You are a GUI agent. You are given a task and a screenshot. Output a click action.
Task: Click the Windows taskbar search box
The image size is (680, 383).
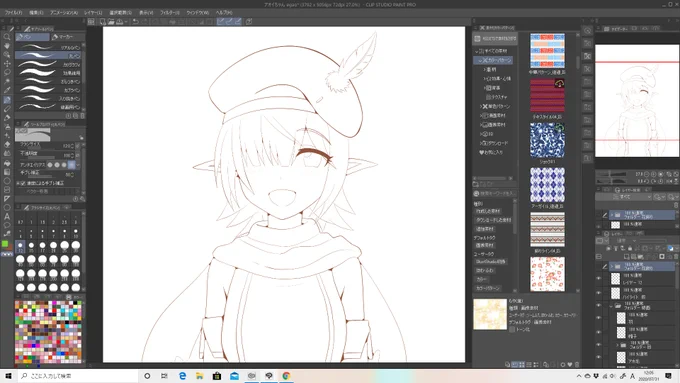(79, 376)
